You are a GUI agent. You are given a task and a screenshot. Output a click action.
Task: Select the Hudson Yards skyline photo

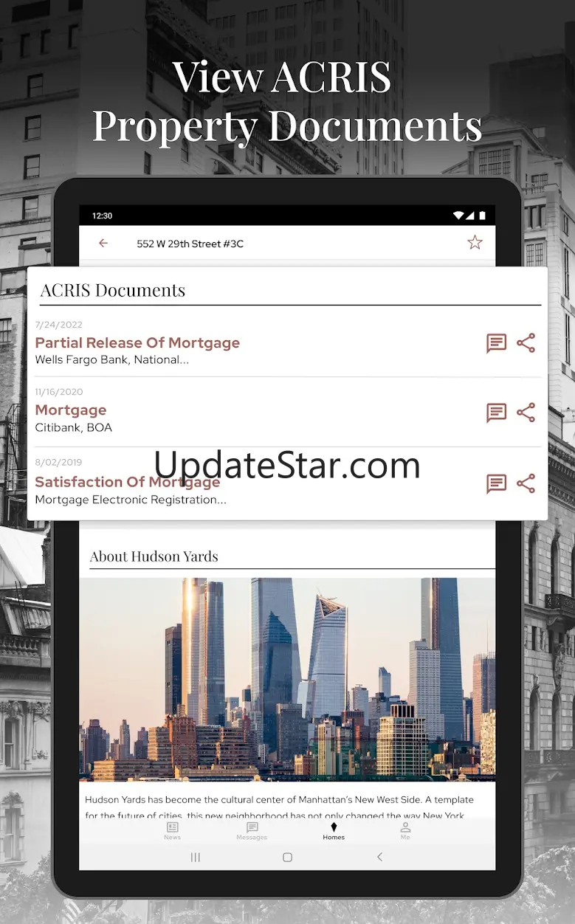pos(288,679)
